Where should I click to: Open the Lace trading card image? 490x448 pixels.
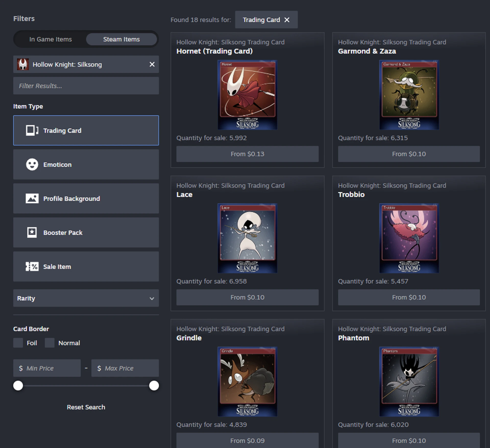point(247,238)
